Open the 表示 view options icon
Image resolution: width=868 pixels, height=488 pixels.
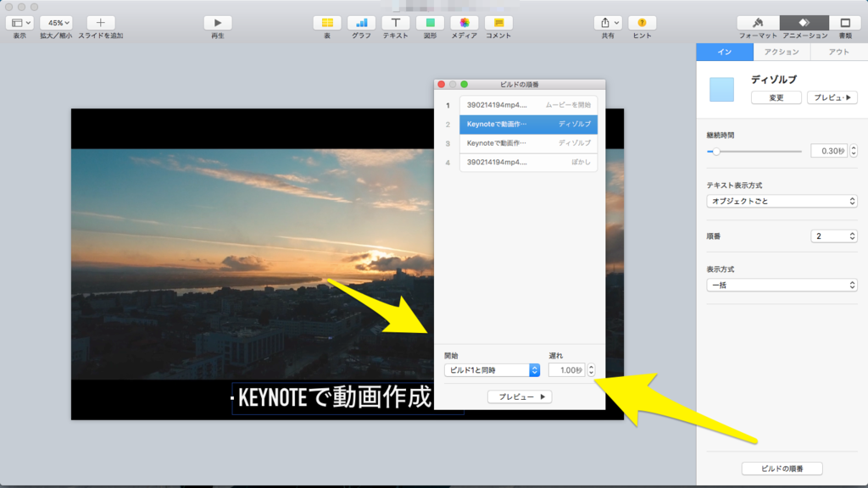[x=20, y=23]
